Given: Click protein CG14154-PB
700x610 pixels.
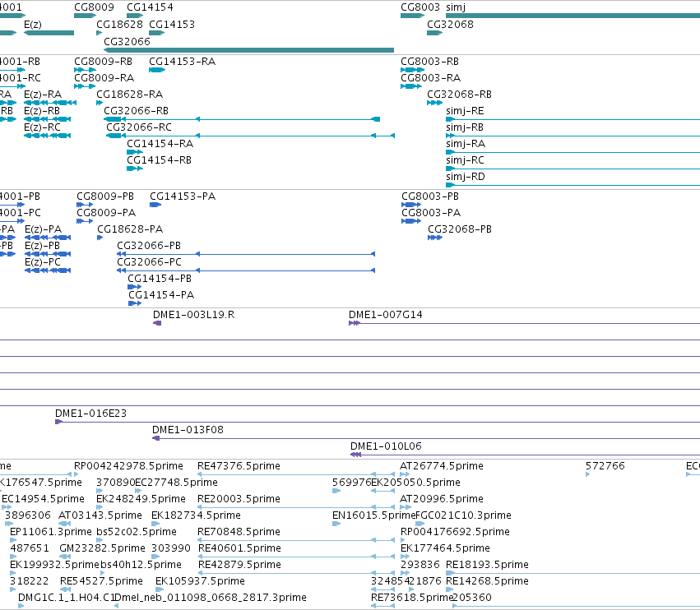Looking at the screenshot, I should click(x=160, y=279).
